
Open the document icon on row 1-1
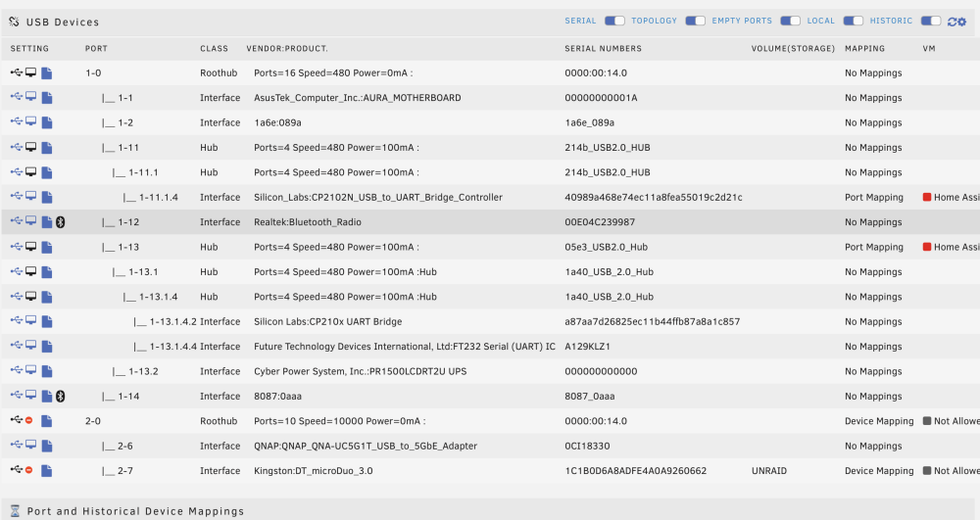pyautogui.click(x=47, y=98)
